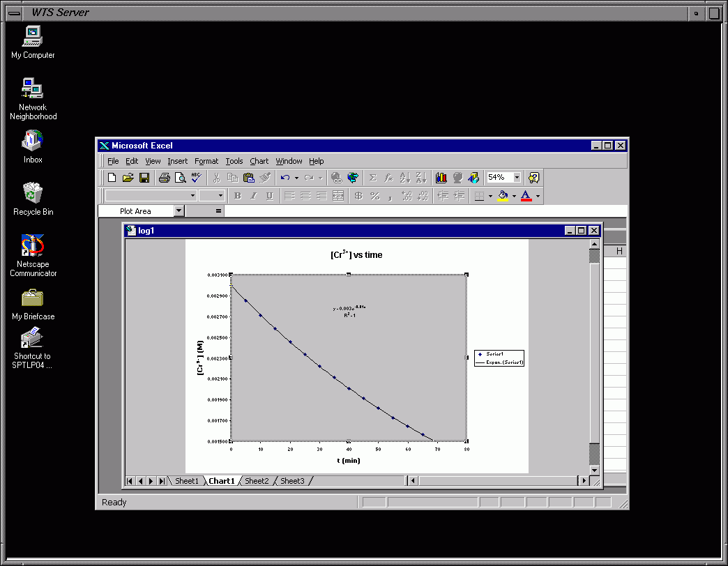Open a file with the Open folder icon
Screen dimensions: 728x566
tap(128, 178)
